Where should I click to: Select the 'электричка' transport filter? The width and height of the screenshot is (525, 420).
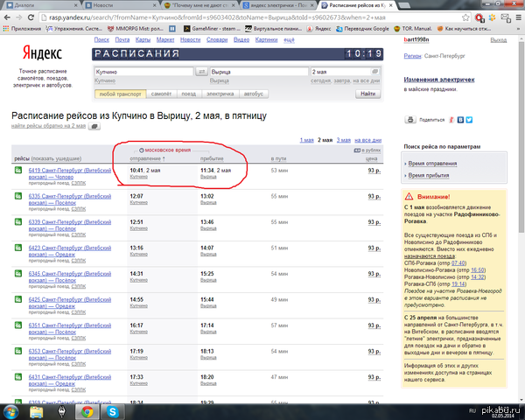coord(220,93)
